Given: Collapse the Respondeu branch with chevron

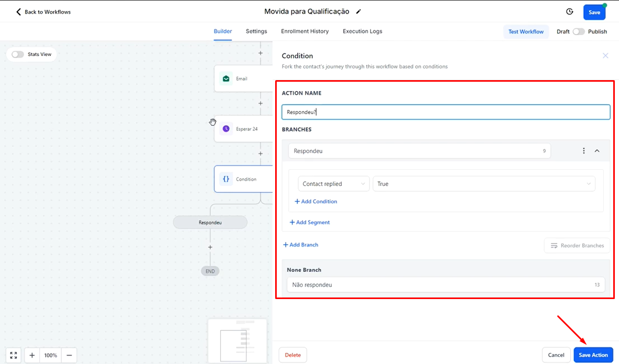Looking at the screenshot, I should pyautogui.click(x=597, y=151).
